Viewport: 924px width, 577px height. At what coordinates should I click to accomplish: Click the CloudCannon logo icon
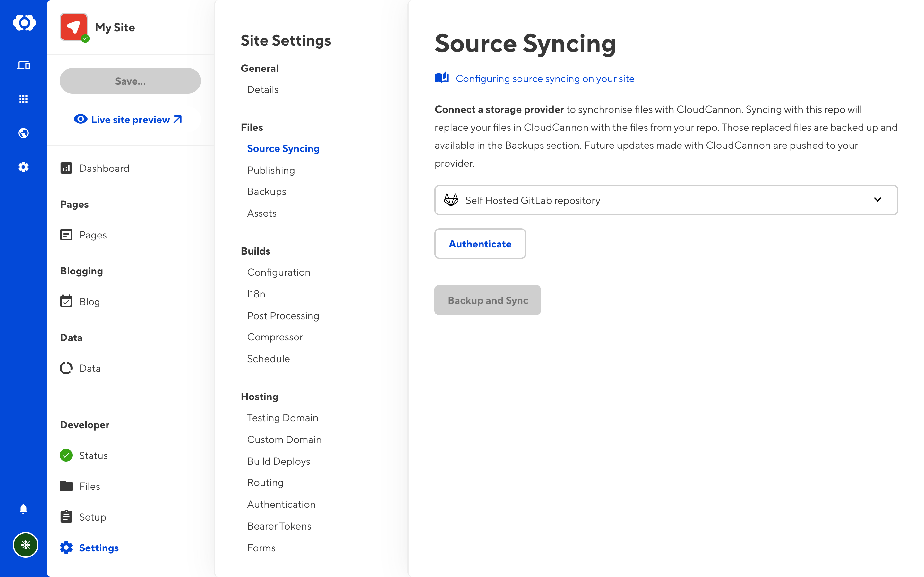[x=24, y=23]
